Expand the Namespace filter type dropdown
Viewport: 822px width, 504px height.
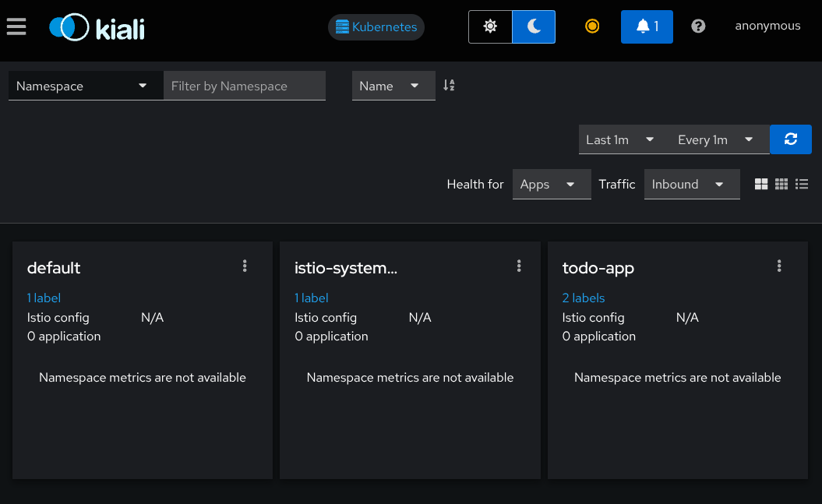(86, 86)
